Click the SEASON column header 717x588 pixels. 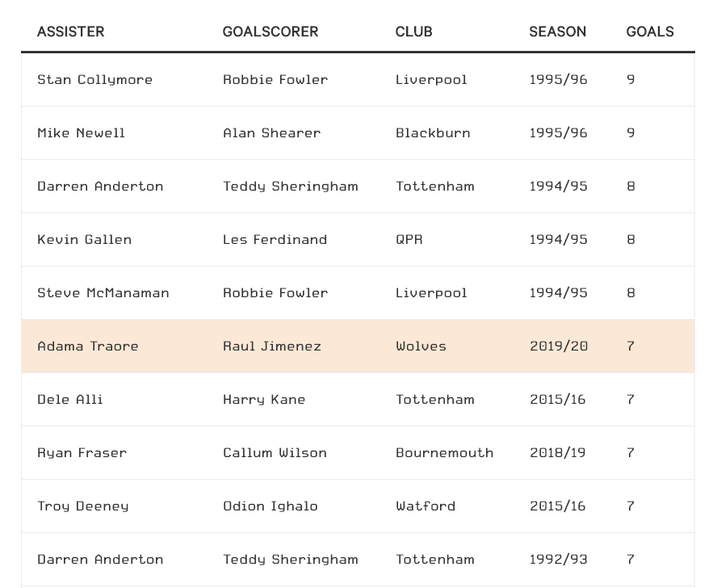pyautogui.click(x=557, y=31)
